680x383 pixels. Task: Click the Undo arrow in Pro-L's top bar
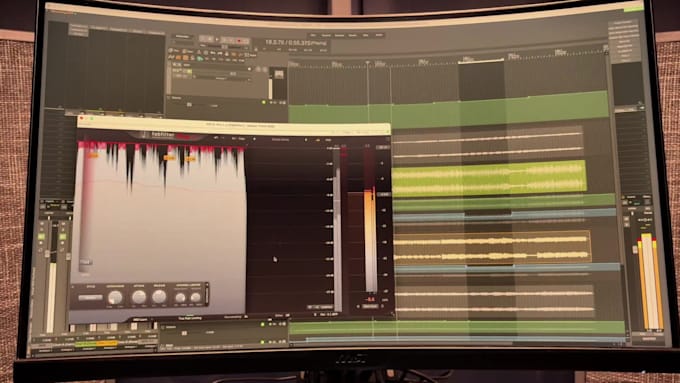[216, 138]
